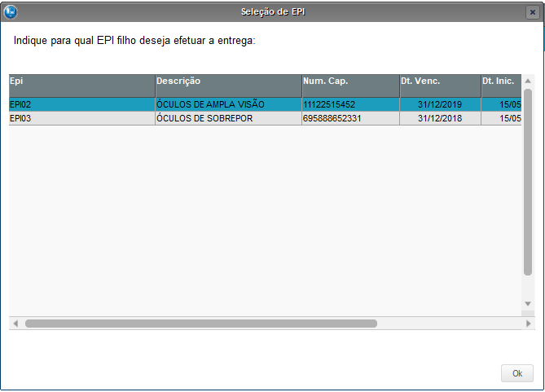Click the horizontal scrollbar thumb
Screen dimensions: 545x392
pyautogui.click(x=200, y=324)
